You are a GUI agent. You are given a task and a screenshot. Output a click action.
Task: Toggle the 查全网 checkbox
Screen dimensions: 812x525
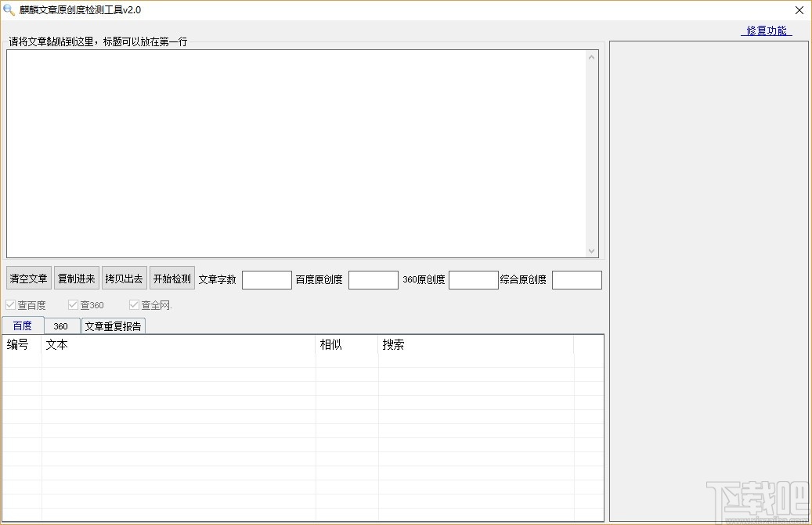[x=134, y=304]
